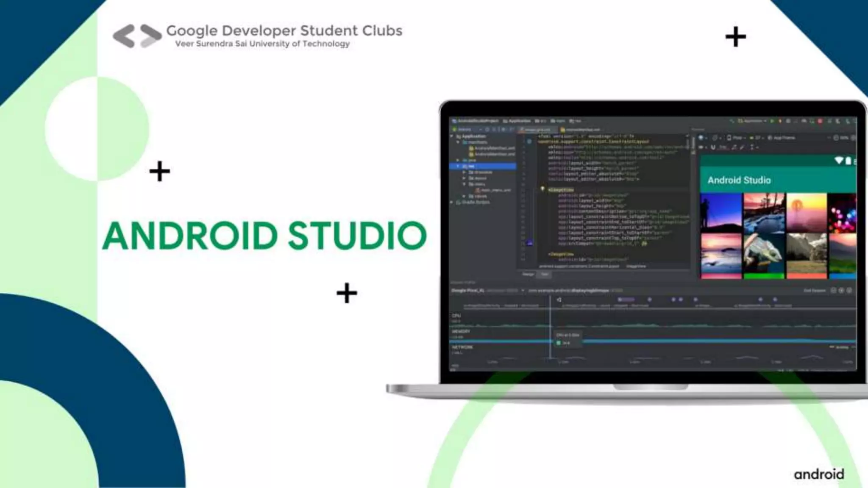868x488 pixels.
Task: Click the CPU row in the profiler
Action: coord(653,320)
